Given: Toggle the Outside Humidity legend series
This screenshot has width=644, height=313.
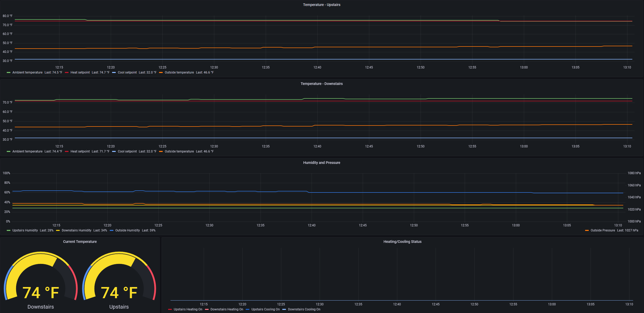Looking at the screenshot, I should [x=127, y=230].
